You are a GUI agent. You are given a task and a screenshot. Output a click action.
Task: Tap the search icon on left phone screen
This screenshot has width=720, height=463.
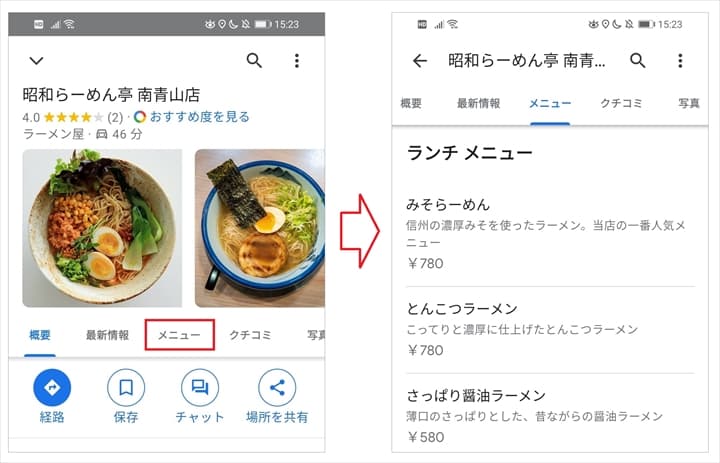tap(254, 61)
